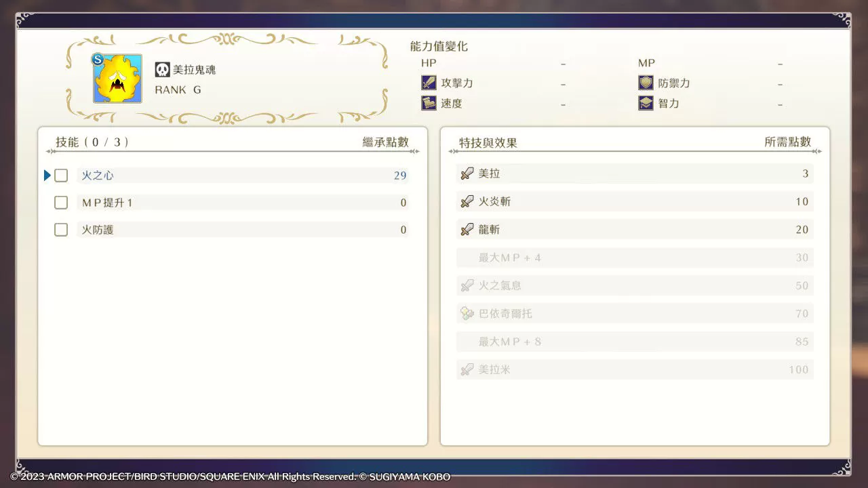The height and width of the screenshot is (488, 868).
Task: Click the faded sword icon next to 火之氣息
Action: coord(467,285)
